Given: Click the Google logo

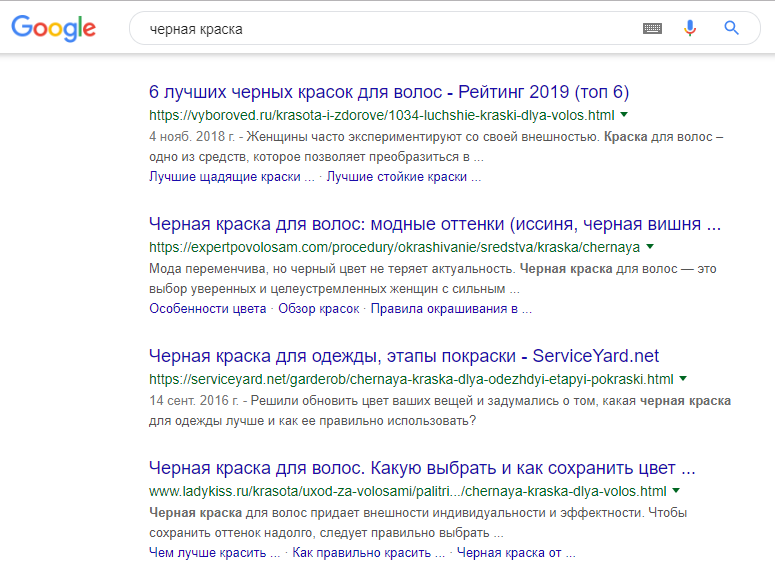Looking at the screenshot, I should (x=53, y=28).
